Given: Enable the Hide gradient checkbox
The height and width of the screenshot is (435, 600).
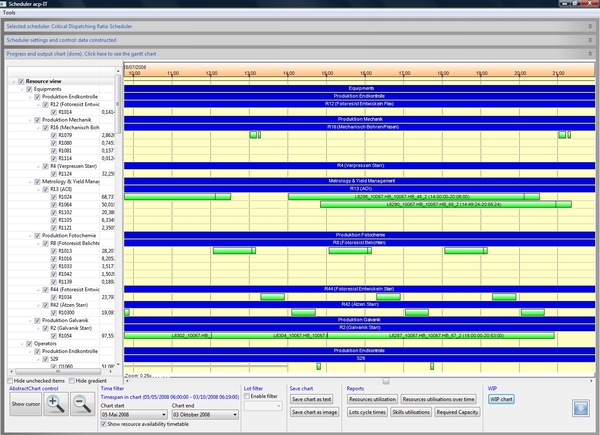Looking at the screenshot, I should (71, 381).
